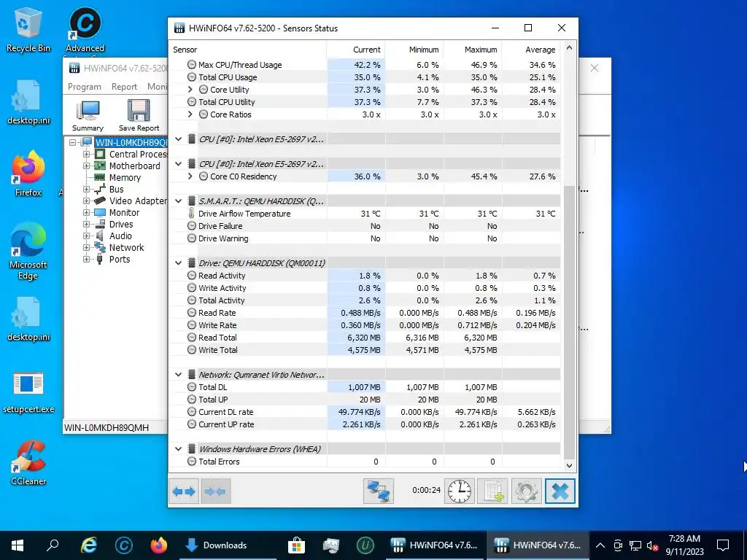Open the sensor settings gear icon
This screenshot has width=747, height=560.
click(x=527, y=491)
